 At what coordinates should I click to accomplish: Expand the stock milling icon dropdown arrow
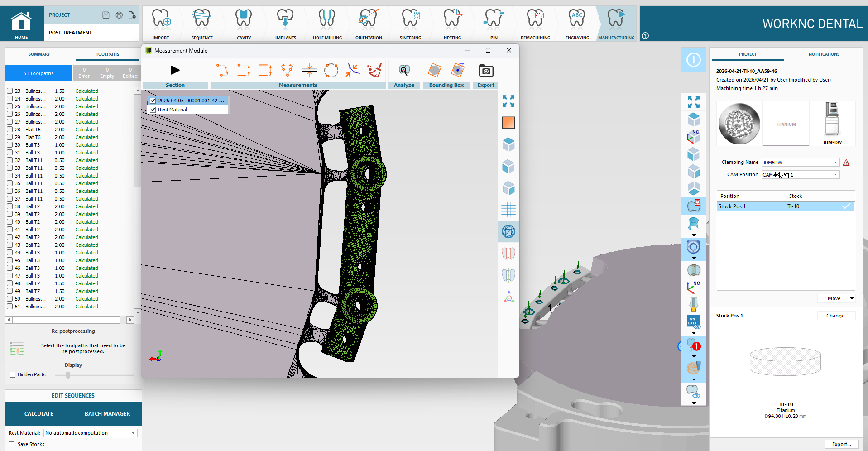694,379
